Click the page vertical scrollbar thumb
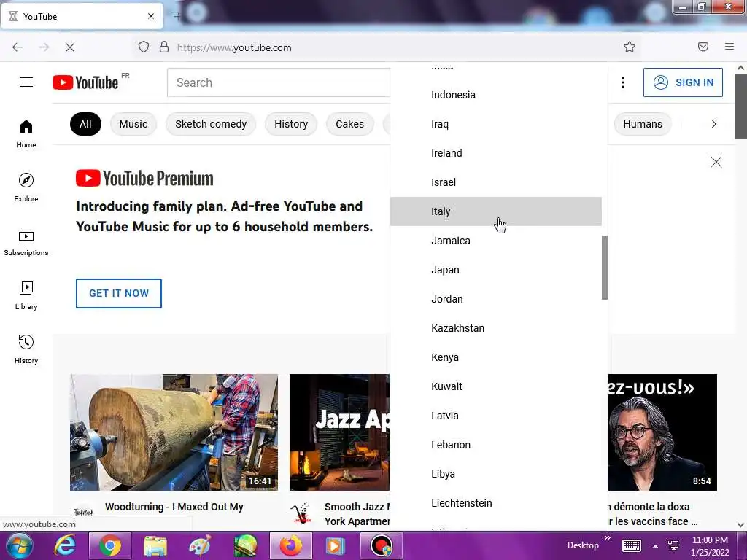The width and height of the screenshot is (747, 560). click(x=740, y=106)
